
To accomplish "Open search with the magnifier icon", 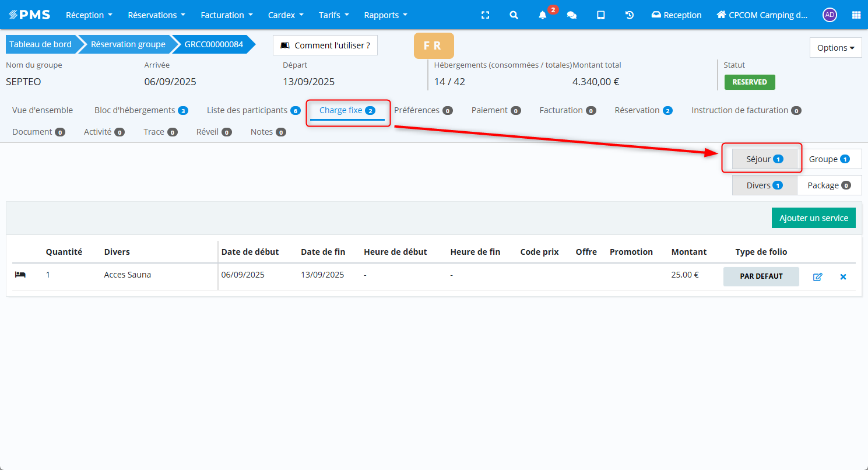I will pyautogui.click(x=514, y=15).
